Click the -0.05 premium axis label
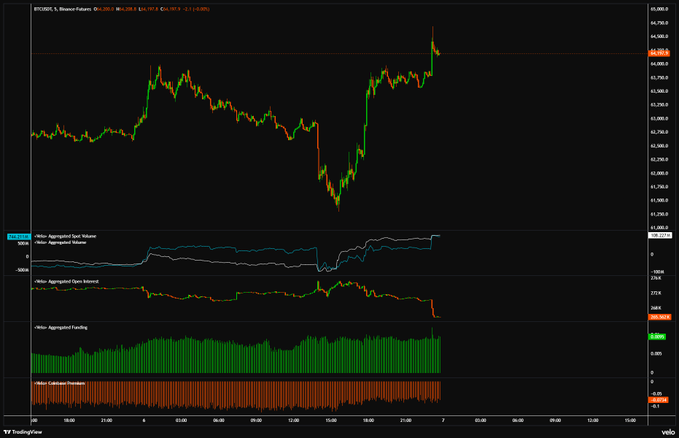This screenshot has width=679, height=438. click(x=656, y=394)
